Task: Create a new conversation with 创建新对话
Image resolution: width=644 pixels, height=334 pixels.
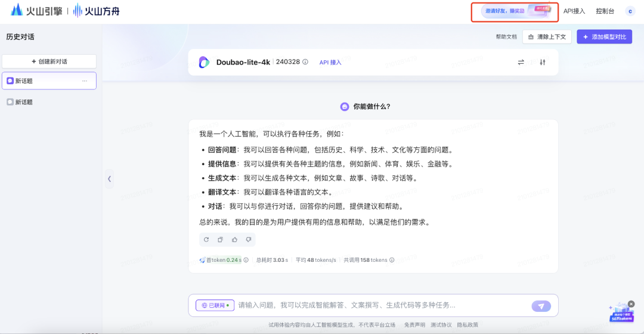Action: tap(49, 61)
